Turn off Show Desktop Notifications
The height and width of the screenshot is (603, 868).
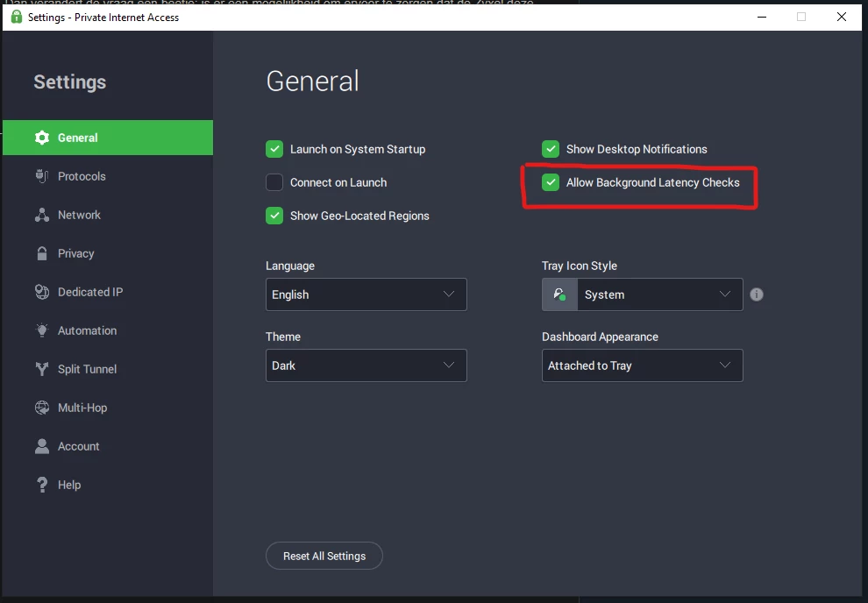click(551, 149)
